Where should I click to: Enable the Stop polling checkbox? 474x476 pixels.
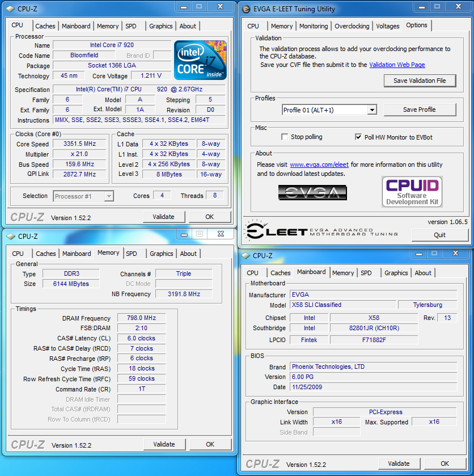click(285, 137)
